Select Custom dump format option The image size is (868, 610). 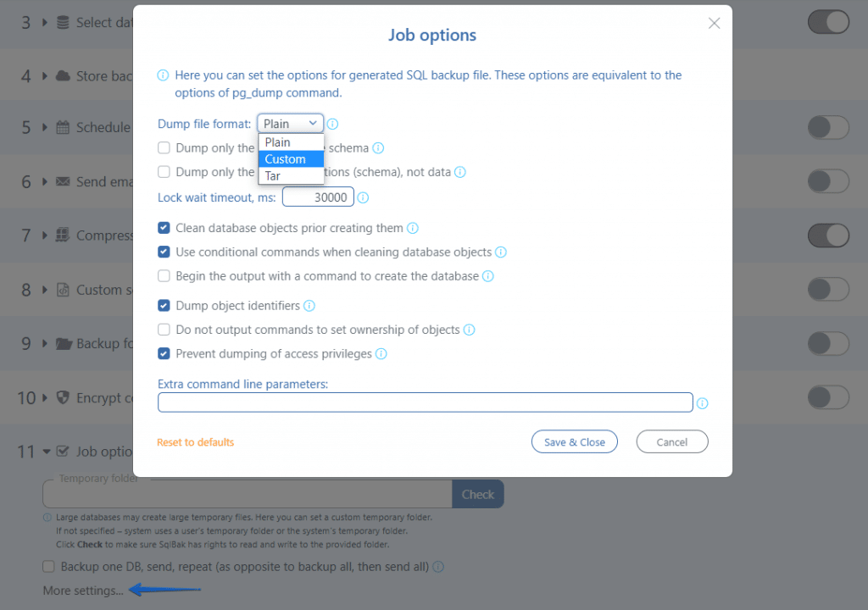pos(286,159)
